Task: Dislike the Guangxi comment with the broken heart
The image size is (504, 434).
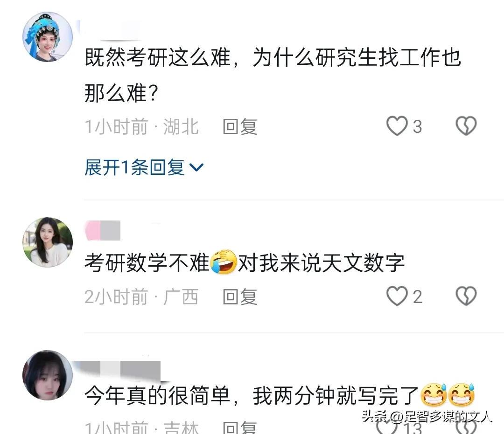Action: [x=466, y=296]
